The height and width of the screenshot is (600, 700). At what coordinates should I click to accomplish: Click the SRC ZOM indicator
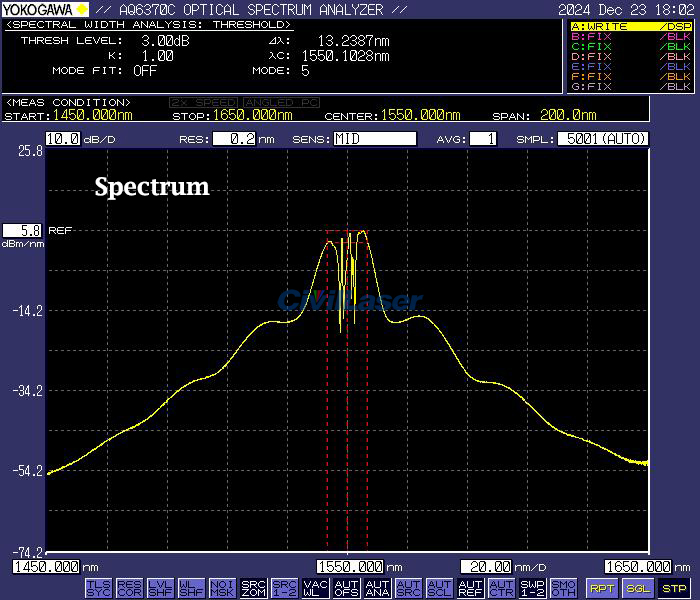click(254, 588)
